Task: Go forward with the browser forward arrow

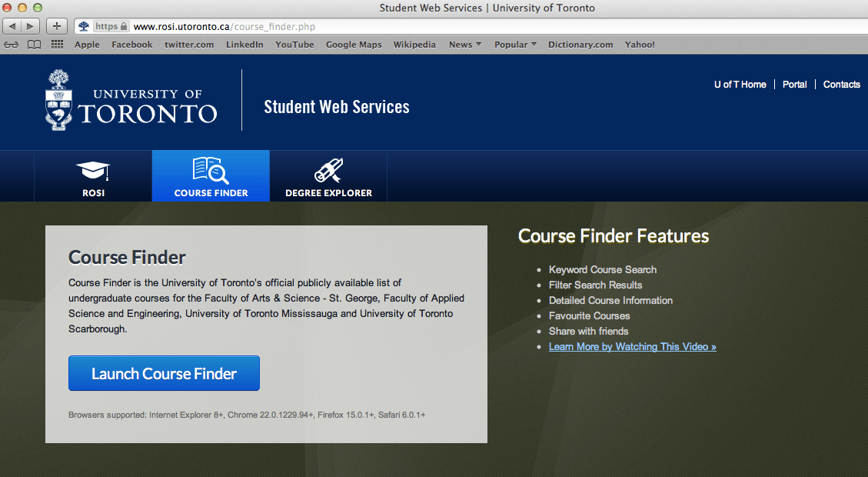Action: pyautogui.click(x=31, y=26)
